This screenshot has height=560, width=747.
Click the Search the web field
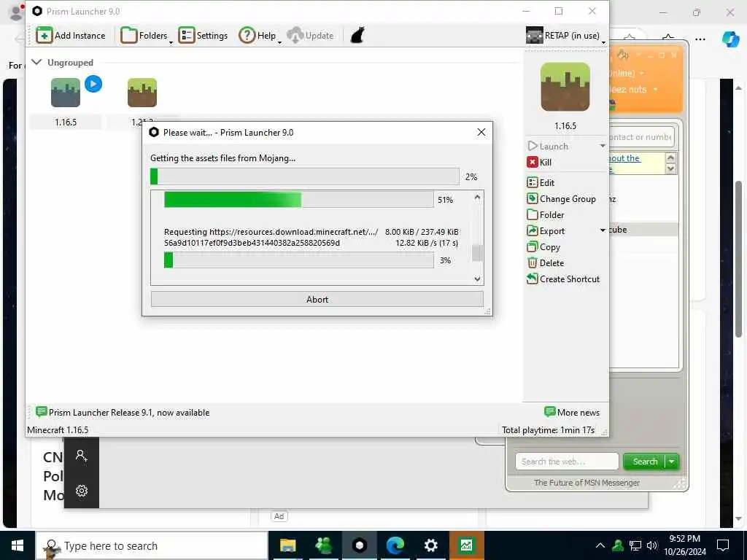pyautogui.click(x=567, y=462)
